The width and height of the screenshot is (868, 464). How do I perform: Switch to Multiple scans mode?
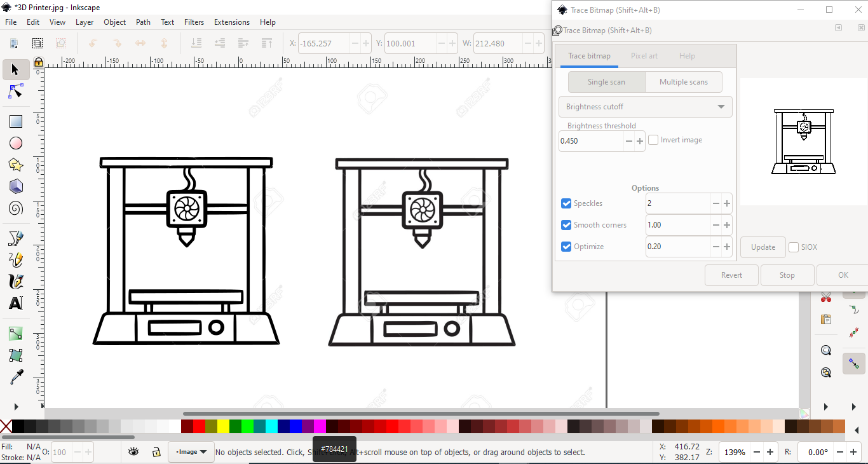(x=683, y=81)
